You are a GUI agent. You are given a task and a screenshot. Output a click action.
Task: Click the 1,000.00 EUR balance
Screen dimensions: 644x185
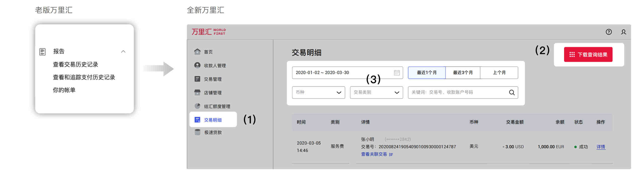pos(551,147)
